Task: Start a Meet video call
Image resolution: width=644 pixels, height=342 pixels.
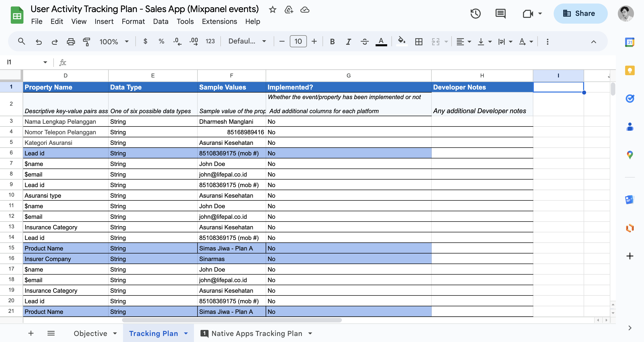Action: [528, 14]
